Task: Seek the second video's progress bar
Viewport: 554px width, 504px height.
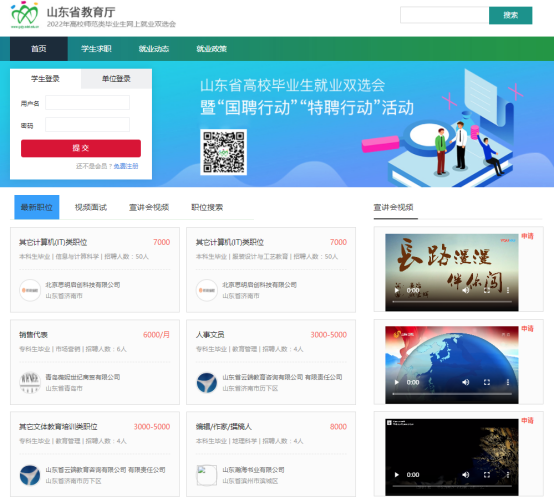Action: click(452, 394)
